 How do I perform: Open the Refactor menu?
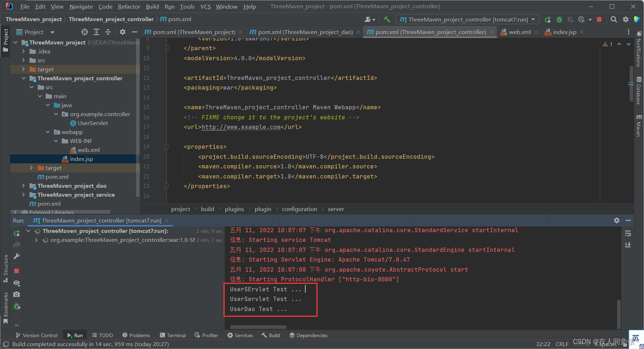click(x=129, y=6)
